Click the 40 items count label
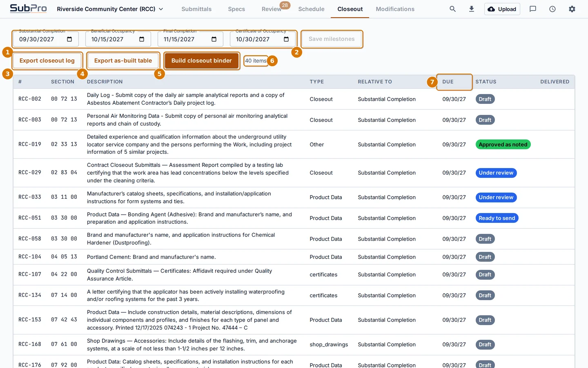588x368 pixels. (x=256, y=61)
